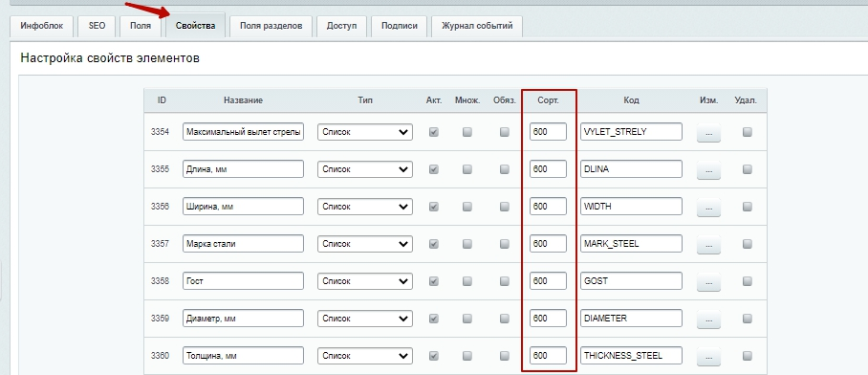
Task: Open the Доступ tab
Action: (341, 26)
